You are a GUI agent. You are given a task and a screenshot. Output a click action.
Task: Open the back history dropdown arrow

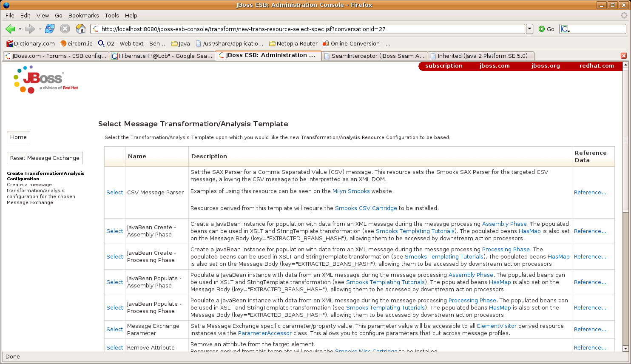click(20, 29)
